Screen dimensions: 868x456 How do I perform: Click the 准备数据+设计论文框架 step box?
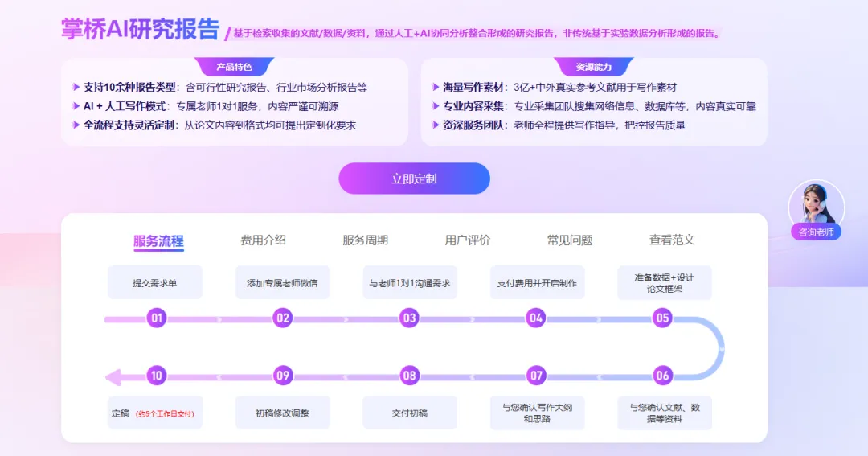pyautogui.click(x=665, y=282)
